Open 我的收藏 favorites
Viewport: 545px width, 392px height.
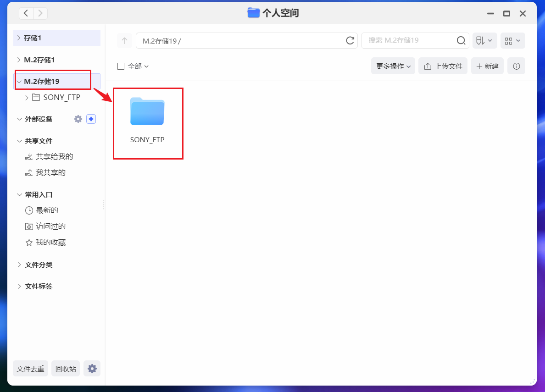[50, 242]
